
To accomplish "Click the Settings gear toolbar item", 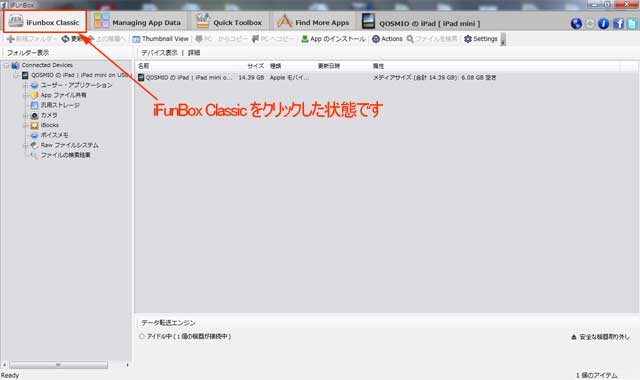I will point(481,39).
